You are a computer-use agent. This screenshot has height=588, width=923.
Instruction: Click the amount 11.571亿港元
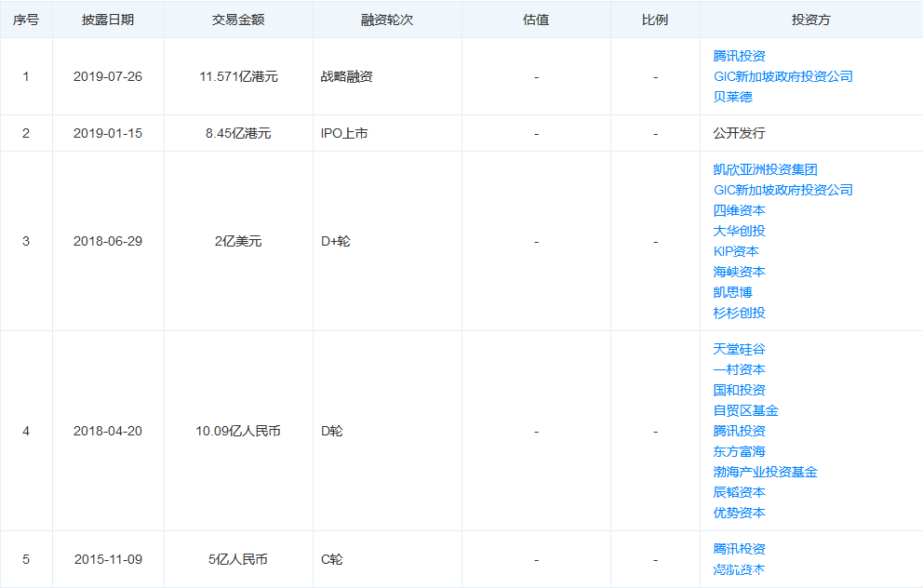click(x=238, y=76)
